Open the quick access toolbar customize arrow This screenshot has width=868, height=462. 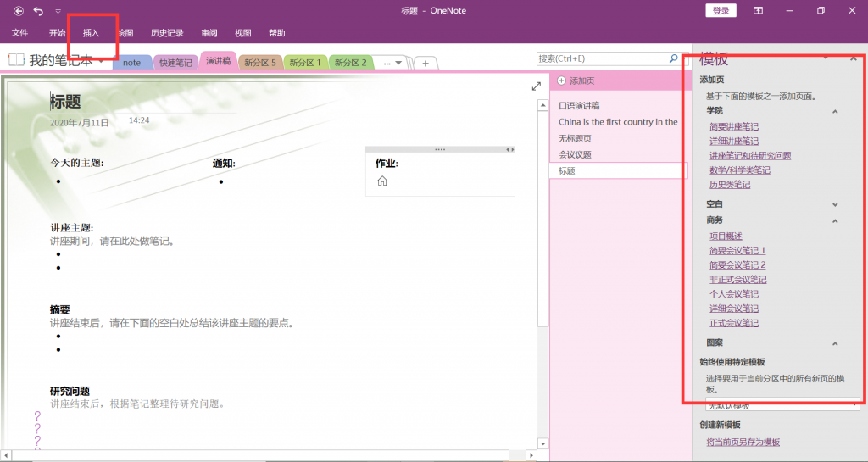(58, 11)
